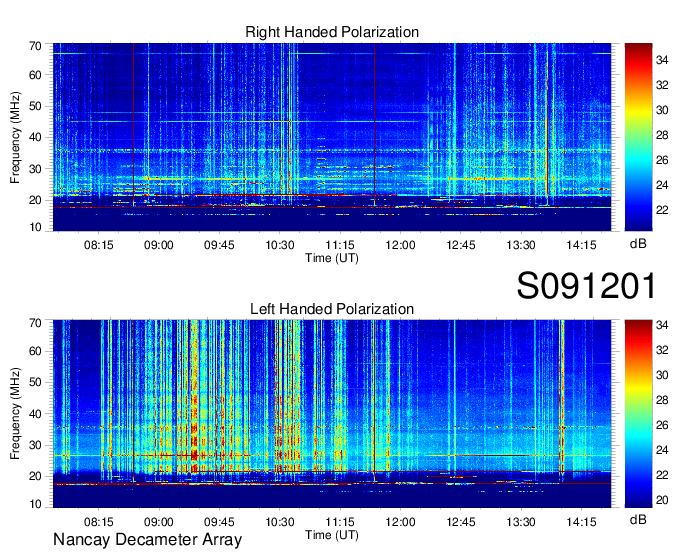Viewport: 680px width, 552px height.
Task: Click the 13:30 time tick under the bottom plot
Action: [x=521, y=522]
